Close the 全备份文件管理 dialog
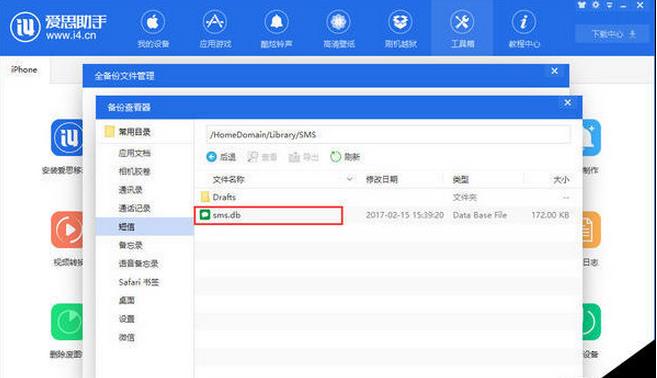This screenshot has width=657, height=378. coord(554,71)
